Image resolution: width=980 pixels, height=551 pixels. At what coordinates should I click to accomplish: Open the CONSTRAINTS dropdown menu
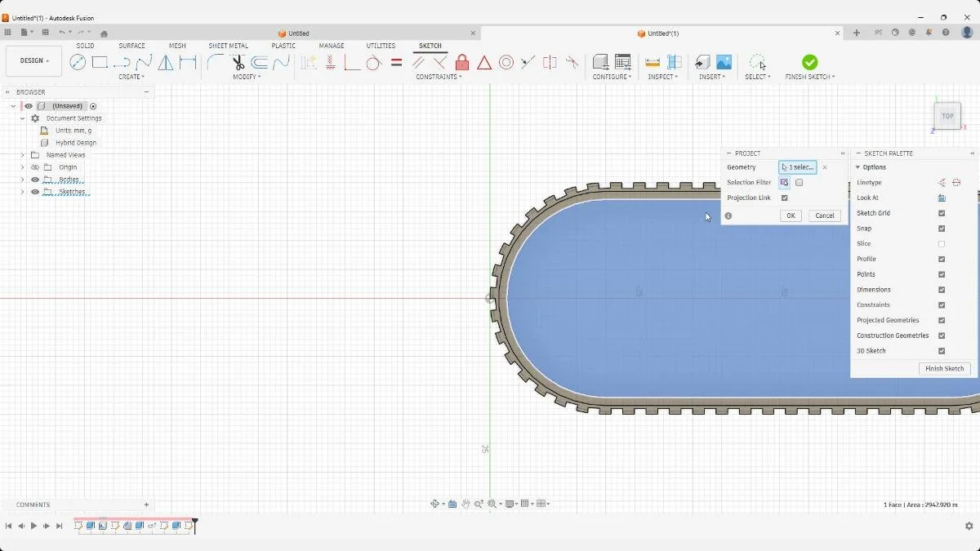[x=439, y=77]
